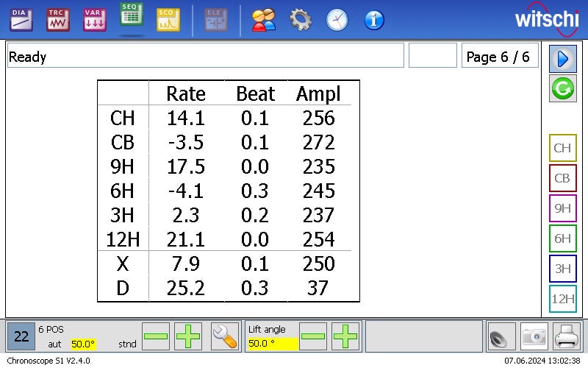
Task: Click the Rate column header
Action: 186,93
